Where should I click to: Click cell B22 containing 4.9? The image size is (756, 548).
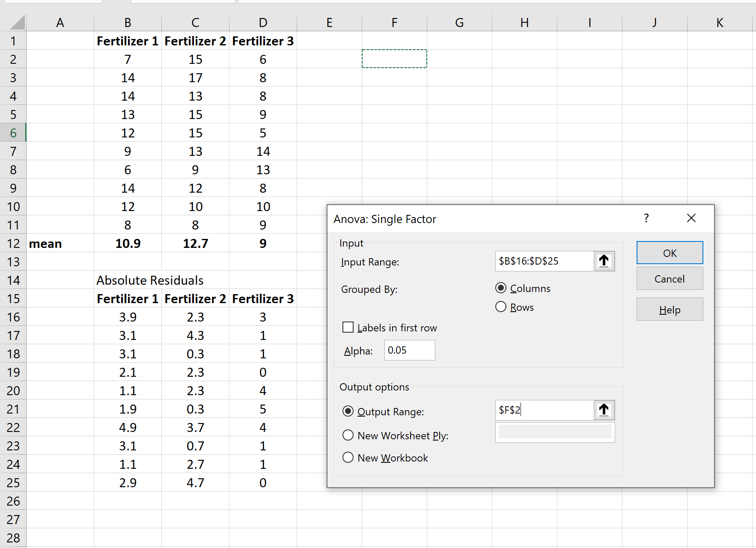[128, 427]
